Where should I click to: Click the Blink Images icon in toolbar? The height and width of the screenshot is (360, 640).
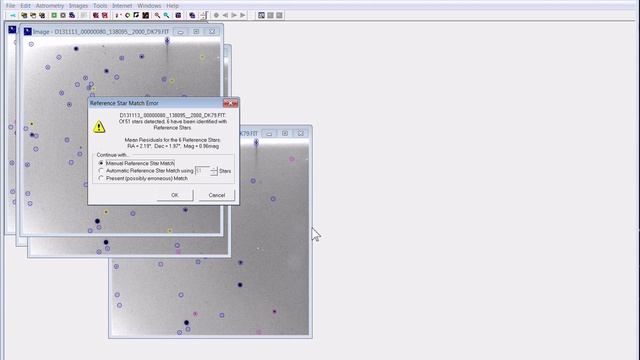(x=192, y=15)
